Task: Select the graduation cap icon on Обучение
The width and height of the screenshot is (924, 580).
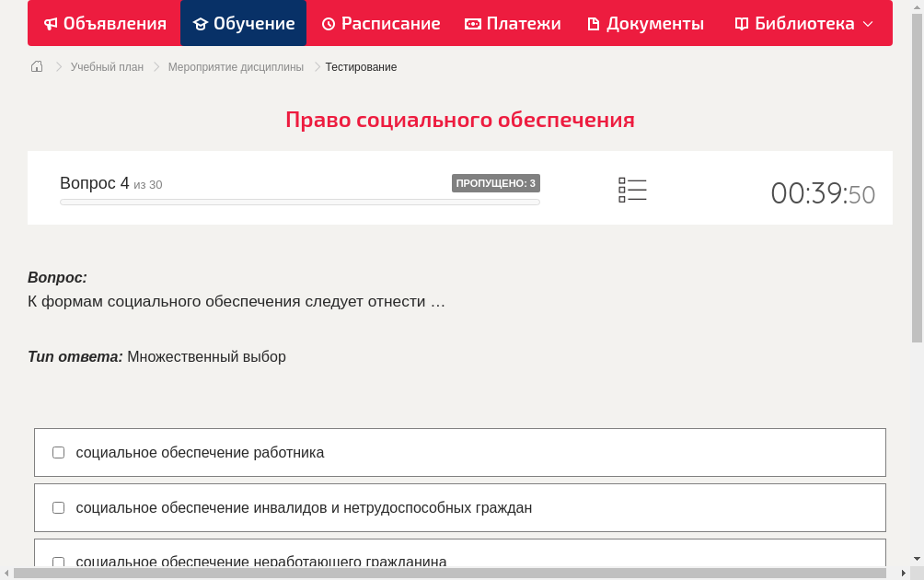Action: [x=199, y=23]
